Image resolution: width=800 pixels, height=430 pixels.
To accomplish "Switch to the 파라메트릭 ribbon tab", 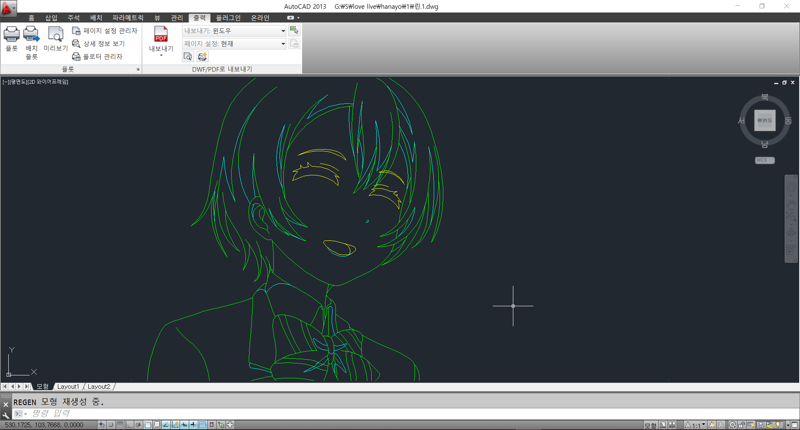I will [128, 18].
